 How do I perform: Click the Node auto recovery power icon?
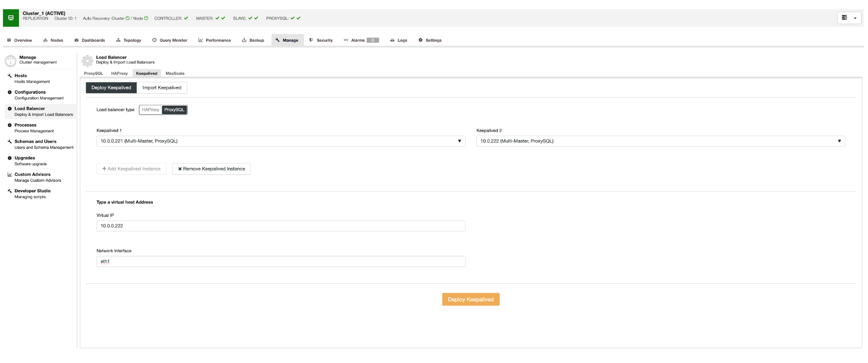pyautogui.click(x=146, y=18)
